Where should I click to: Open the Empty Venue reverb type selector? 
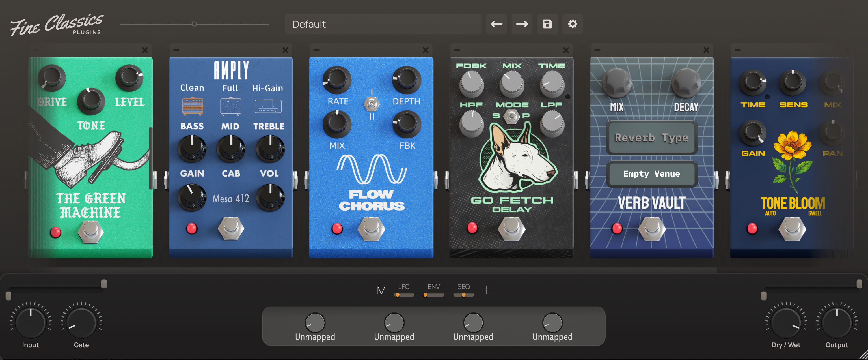coord(651,174)
